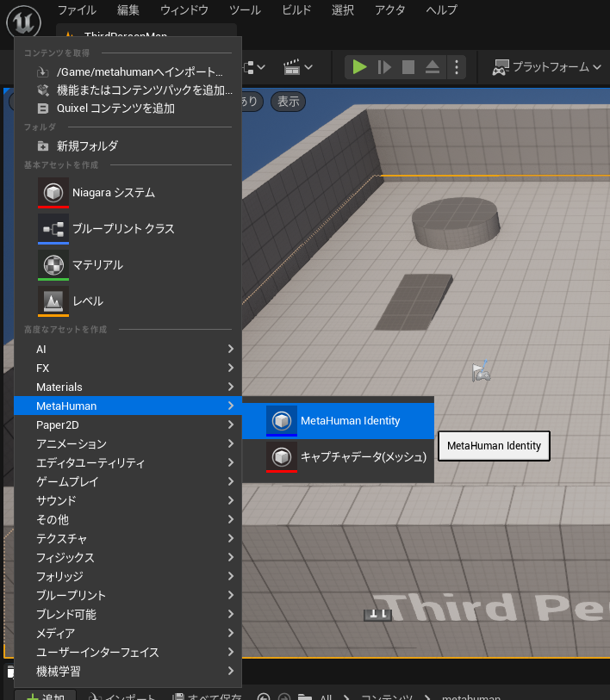
Task: Click the MetaHuman Identity icon
Action: point(282,421)
